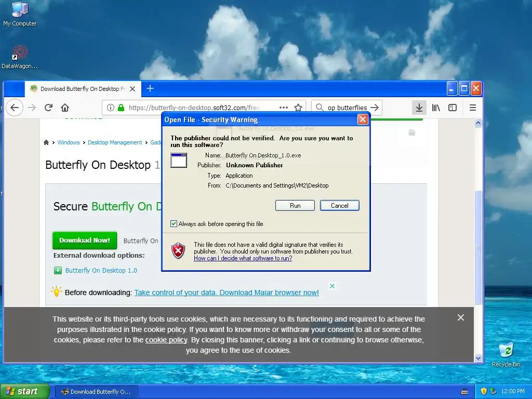The image size is (532, 399).
Task: Click page scrollbar down arrow
Action: 478,358
